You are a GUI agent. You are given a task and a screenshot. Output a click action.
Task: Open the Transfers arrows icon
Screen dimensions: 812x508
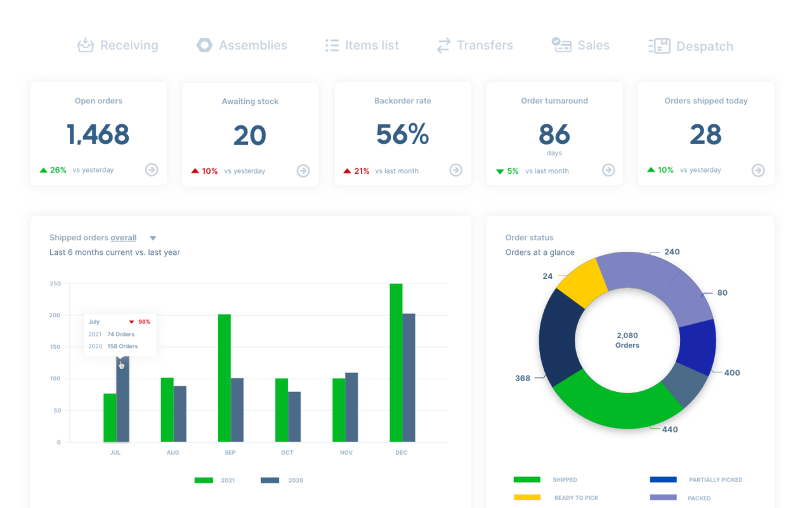tap(443, 45)
